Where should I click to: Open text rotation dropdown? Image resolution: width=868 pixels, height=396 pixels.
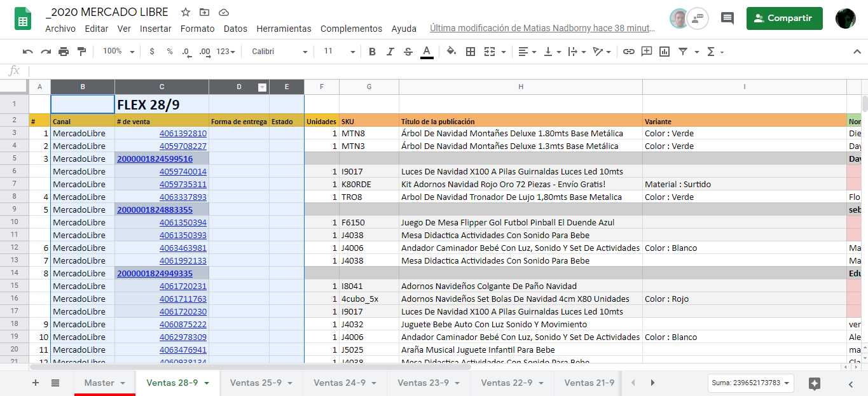tap(602, 52)
